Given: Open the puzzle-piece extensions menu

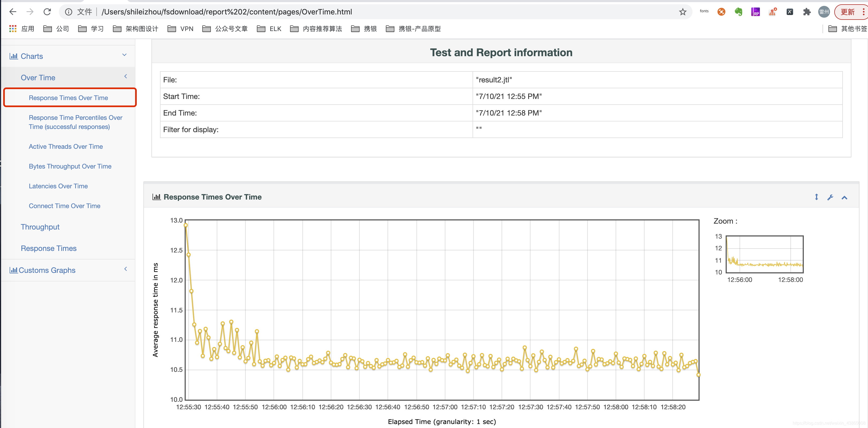Looking at the screenshot, I should pyautogui.click(x=807, y=12).
